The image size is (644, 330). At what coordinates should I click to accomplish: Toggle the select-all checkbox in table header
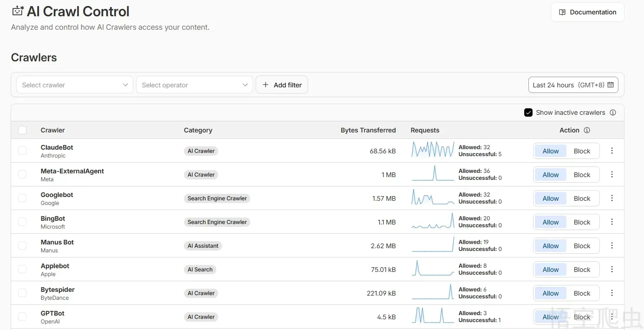pyautogui.click(x=22, y=130)
